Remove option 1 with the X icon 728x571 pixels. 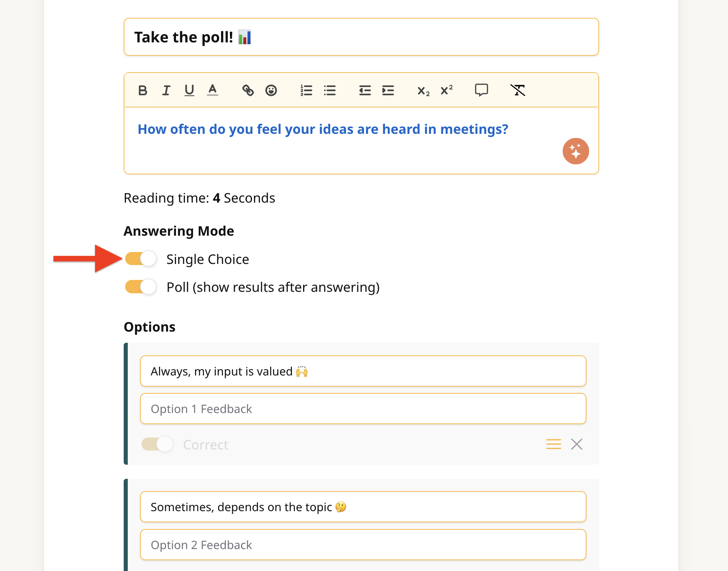coord(576,444)
